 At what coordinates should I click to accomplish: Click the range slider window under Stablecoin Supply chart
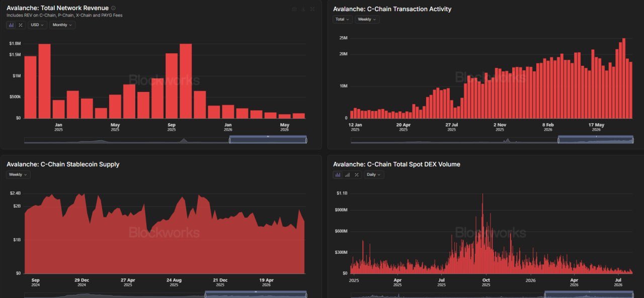[256, 294]
